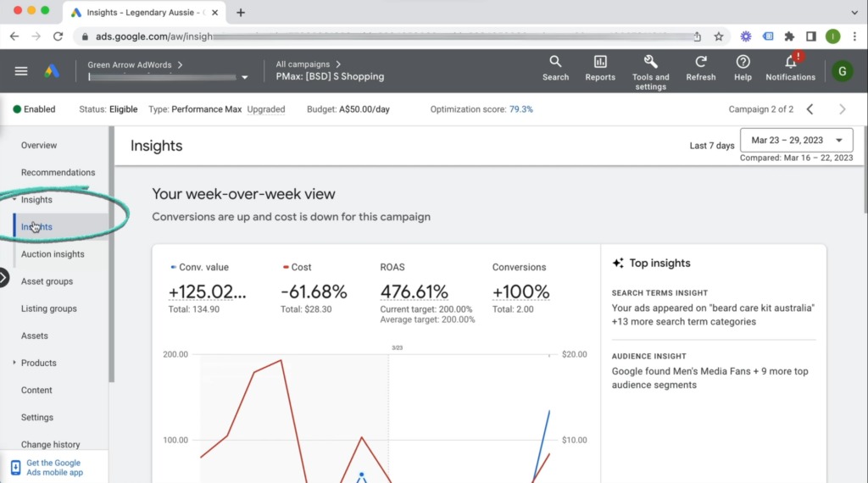Open the tab search dropdown in Chrome

point(854,12)
